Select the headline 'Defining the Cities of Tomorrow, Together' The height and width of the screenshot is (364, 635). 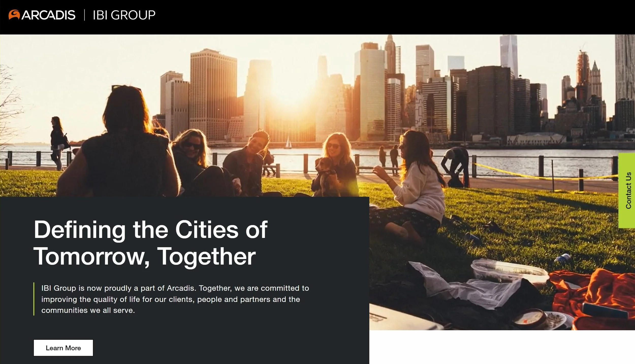(150, 242)
